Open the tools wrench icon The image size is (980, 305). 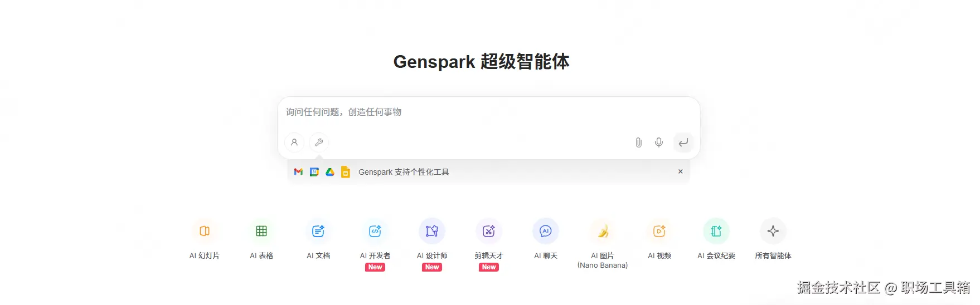(319, 142)
